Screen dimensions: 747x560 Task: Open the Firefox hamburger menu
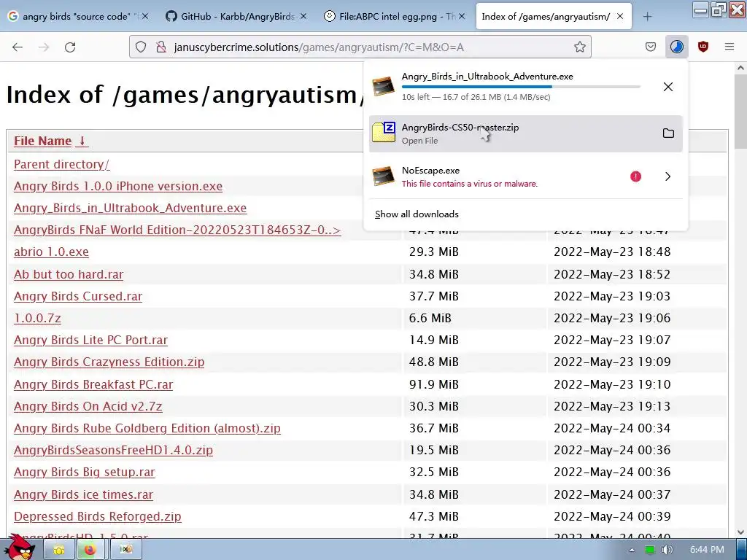coord(729,47)
